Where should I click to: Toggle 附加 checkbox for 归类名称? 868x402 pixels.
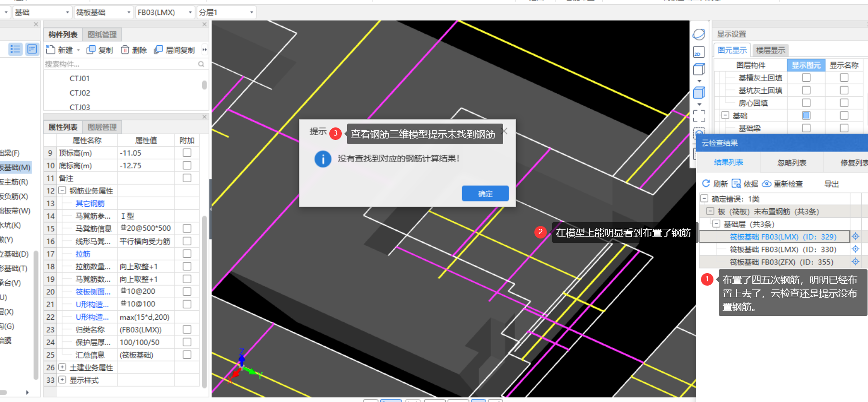click(x=187, y=329)
